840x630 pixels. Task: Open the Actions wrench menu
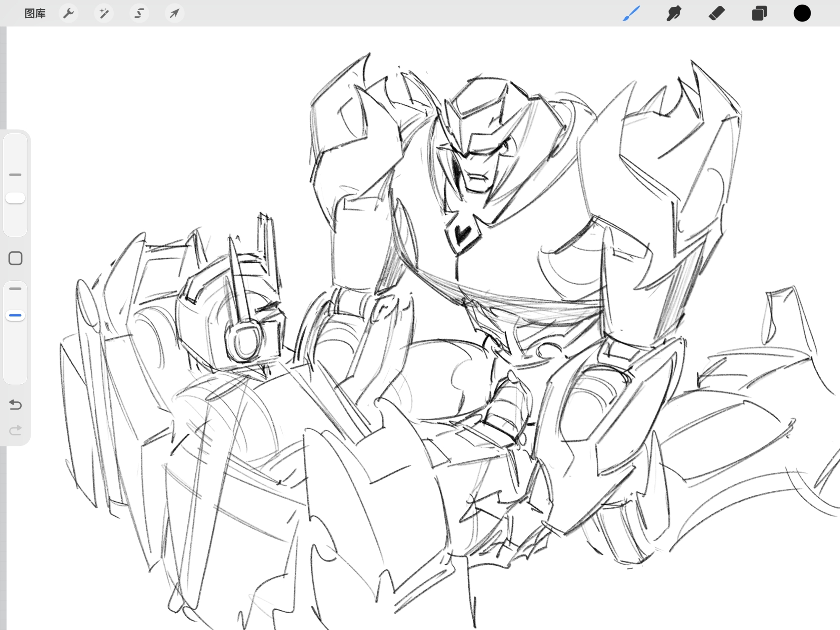point(68,13)
